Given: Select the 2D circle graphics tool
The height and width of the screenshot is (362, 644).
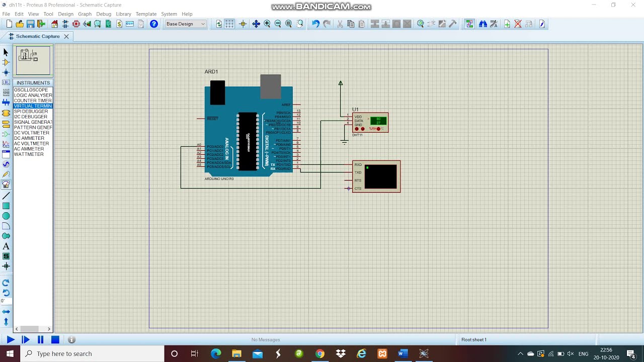Looking at the screenshot, I should point(6,216).
